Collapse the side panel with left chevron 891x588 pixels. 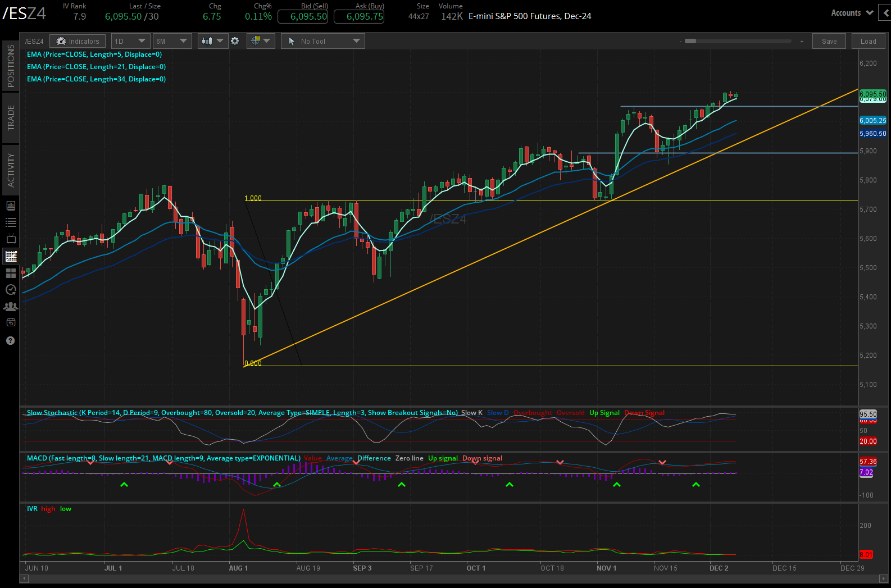[885, 13]
